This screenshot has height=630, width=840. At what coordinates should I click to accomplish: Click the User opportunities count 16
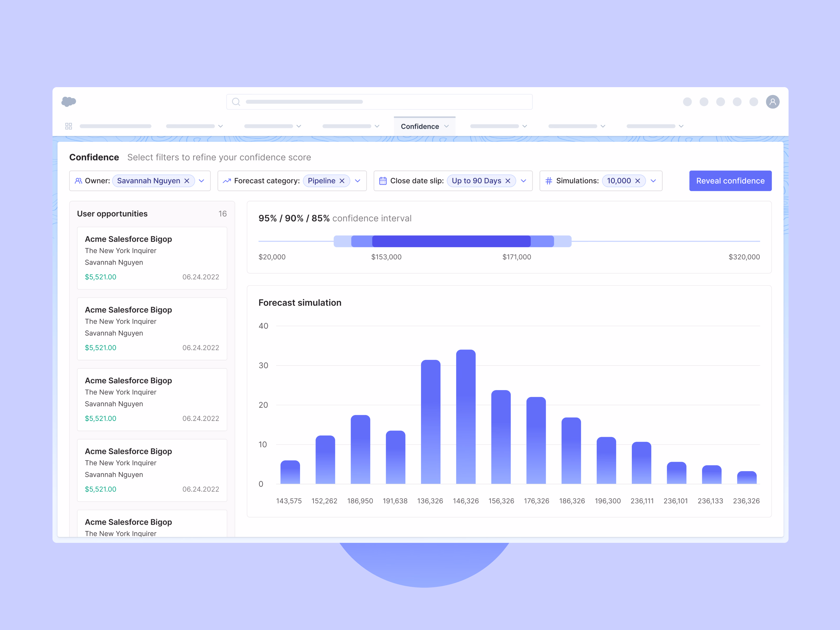[223, 214]
